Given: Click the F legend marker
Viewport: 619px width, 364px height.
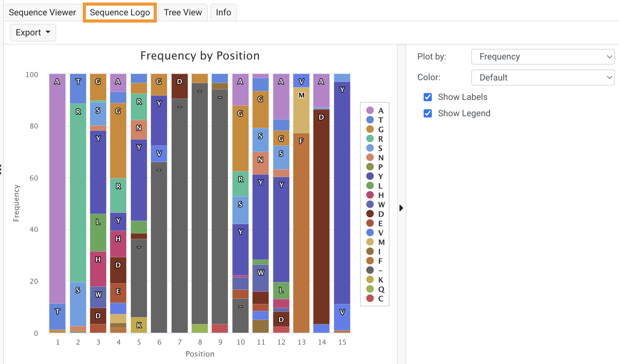Looking at the screenshot, I should [x=370, y=261].
